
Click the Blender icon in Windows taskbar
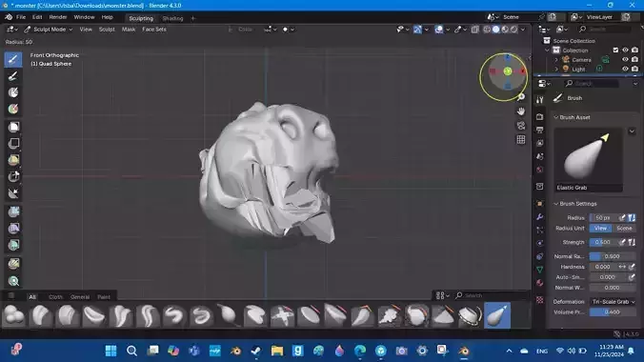[x=464, y=351]
